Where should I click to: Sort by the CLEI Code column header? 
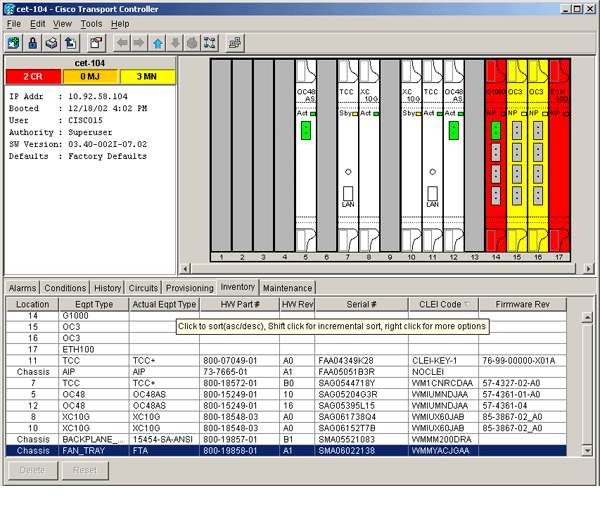pos(443,305)
